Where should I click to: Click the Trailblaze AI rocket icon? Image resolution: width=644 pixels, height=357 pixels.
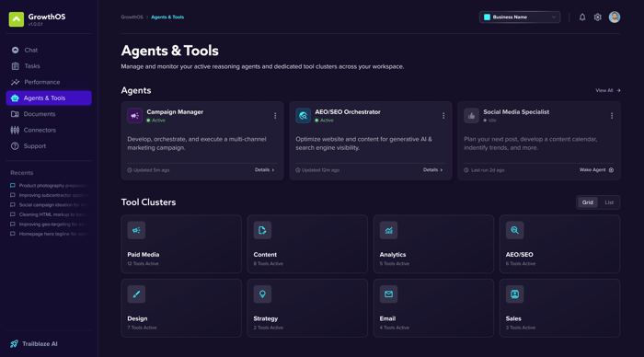(15, 344)
